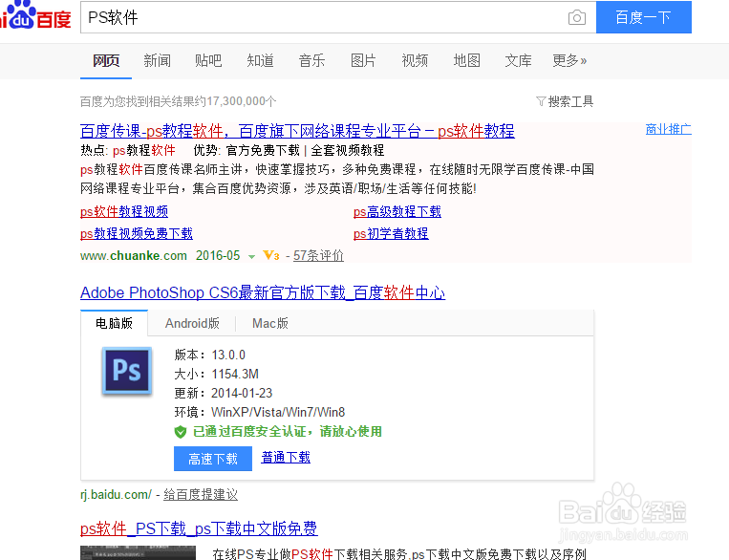Open the 给百度提建议 link
The image size is (729, 560).
pos(201,494)
